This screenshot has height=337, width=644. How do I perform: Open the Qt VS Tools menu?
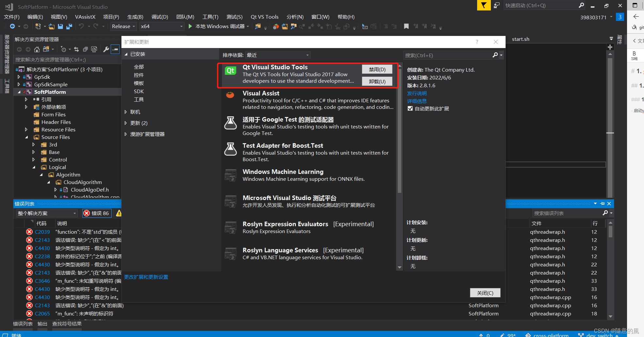pyautogui.click(x=265, y=17)
